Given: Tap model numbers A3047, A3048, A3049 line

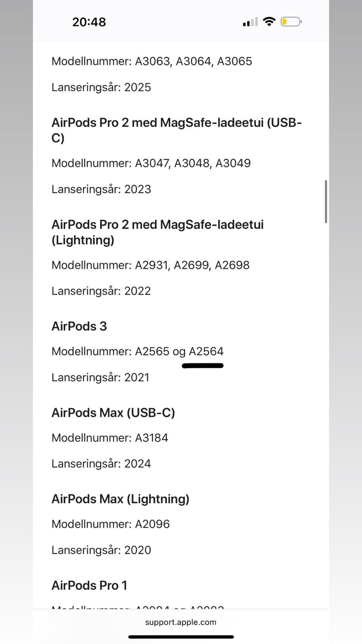Looking at the screenshot, I should [151, 163].
